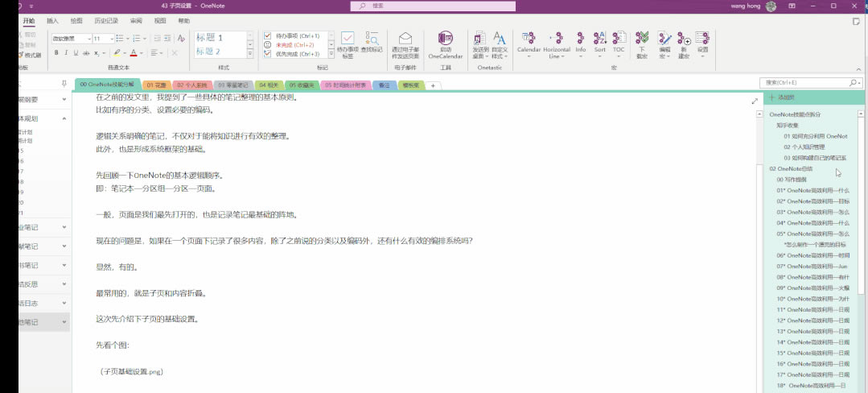Click the title bar 搜索 search box

tap(433, 6)
